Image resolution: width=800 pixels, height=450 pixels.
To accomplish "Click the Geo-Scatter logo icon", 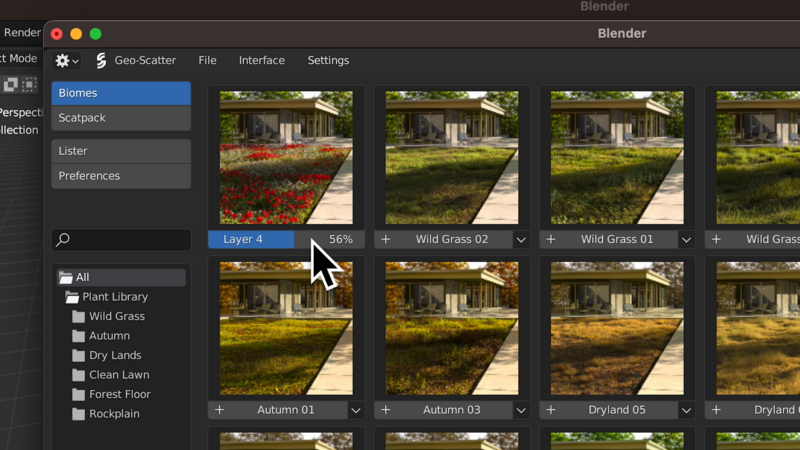I will pos(101,61).
